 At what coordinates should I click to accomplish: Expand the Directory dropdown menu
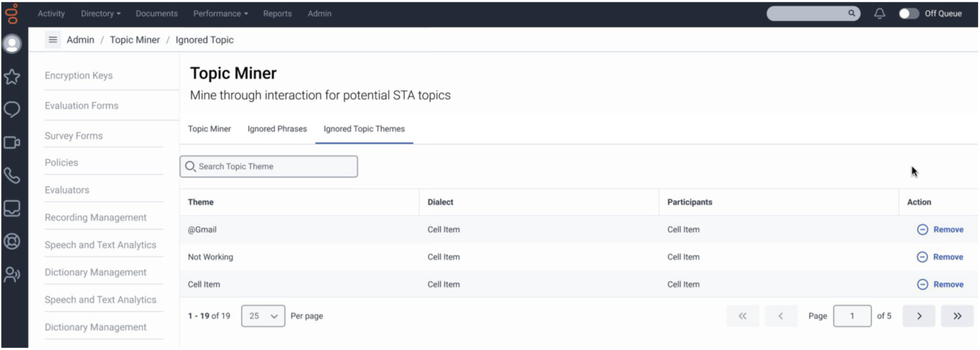tap(101, 14)
